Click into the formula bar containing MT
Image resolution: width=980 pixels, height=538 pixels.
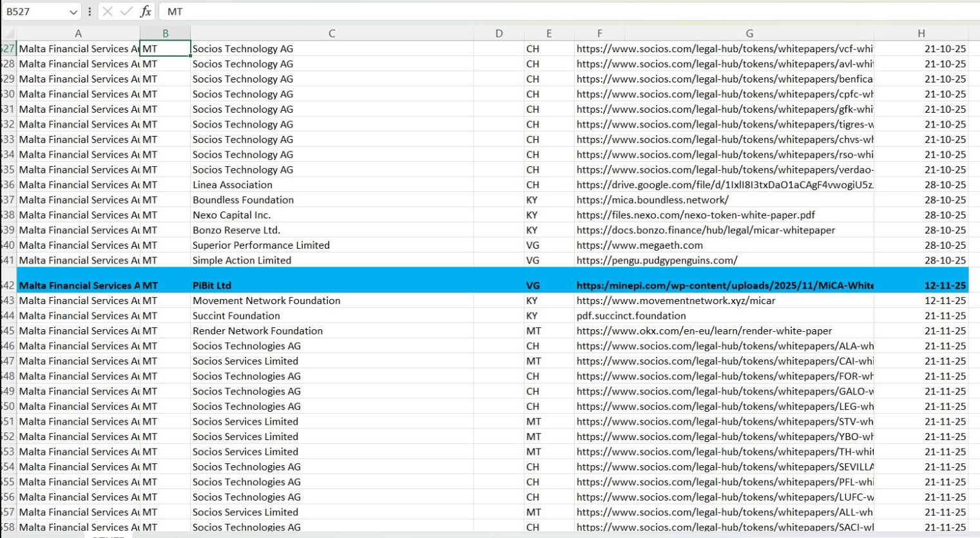coord(515,12)
